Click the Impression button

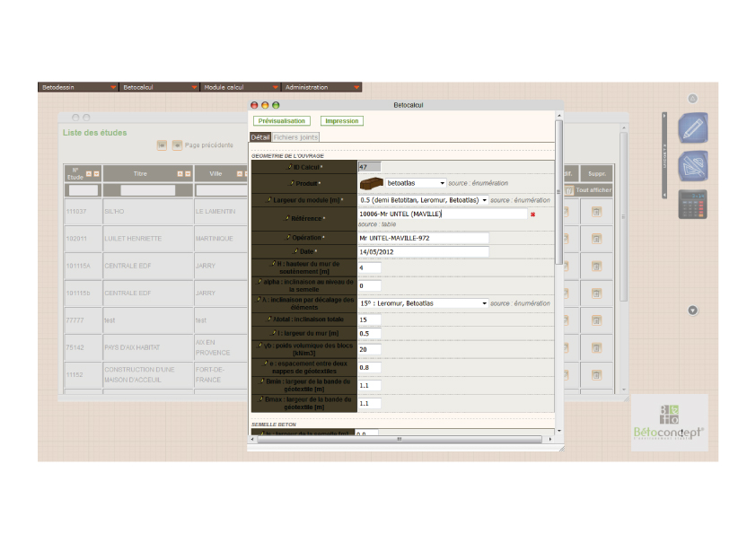(x=342, y=121)
